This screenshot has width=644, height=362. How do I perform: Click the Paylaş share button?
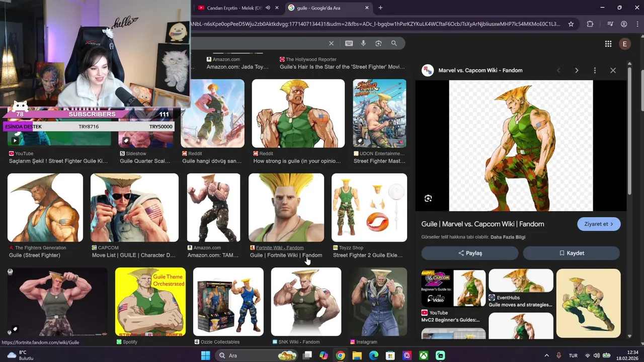pos(470,253)
